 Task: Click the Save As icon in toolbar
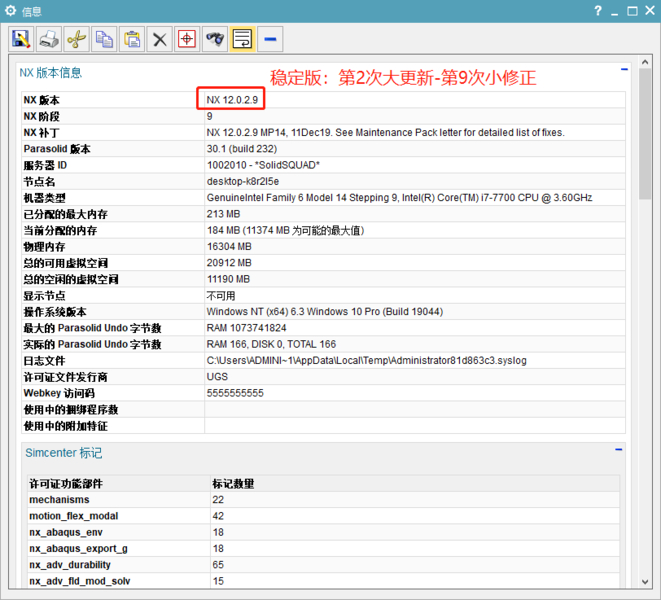coord(21,39)
